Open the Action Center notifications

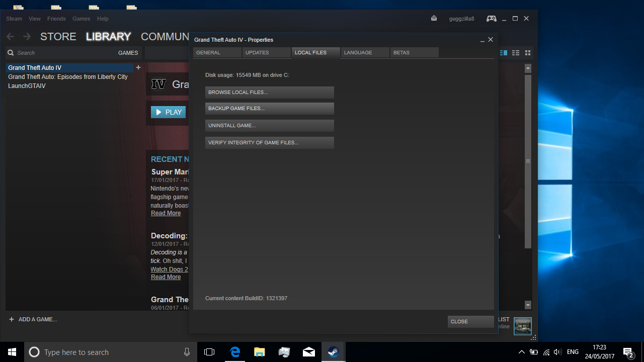[628, 352]
